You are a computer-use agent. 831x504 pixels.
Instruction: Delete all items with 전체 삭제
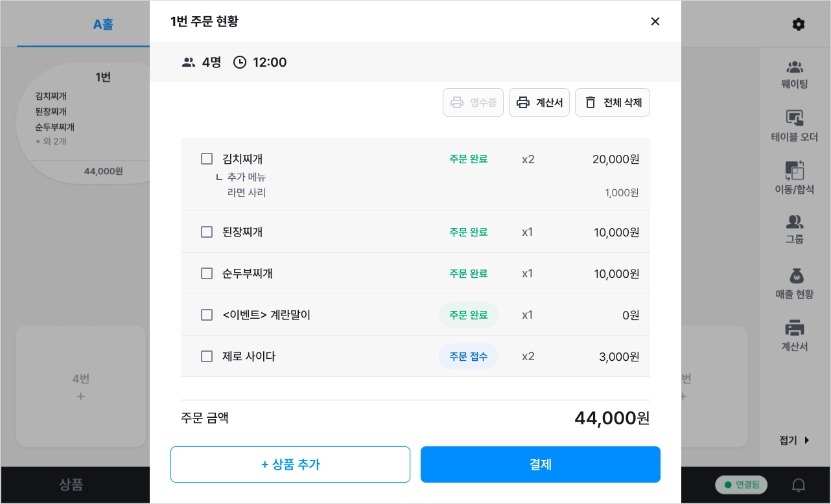point(613,102)
